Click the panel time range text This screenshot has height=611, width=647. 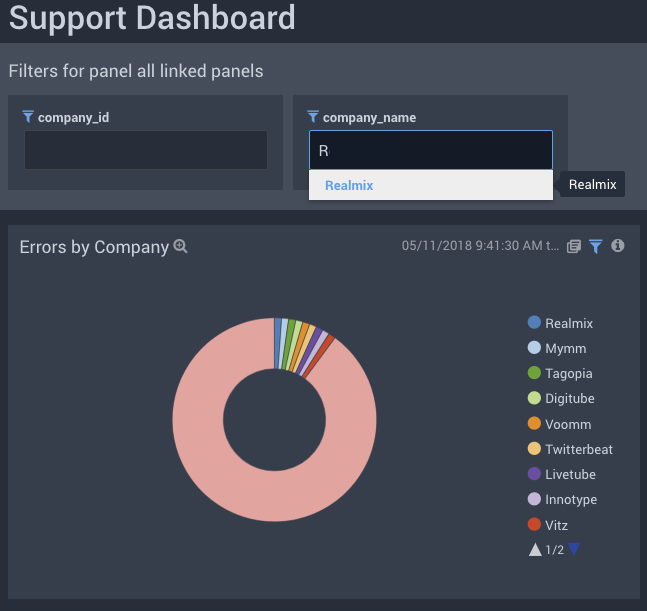(x=480, y=246)
